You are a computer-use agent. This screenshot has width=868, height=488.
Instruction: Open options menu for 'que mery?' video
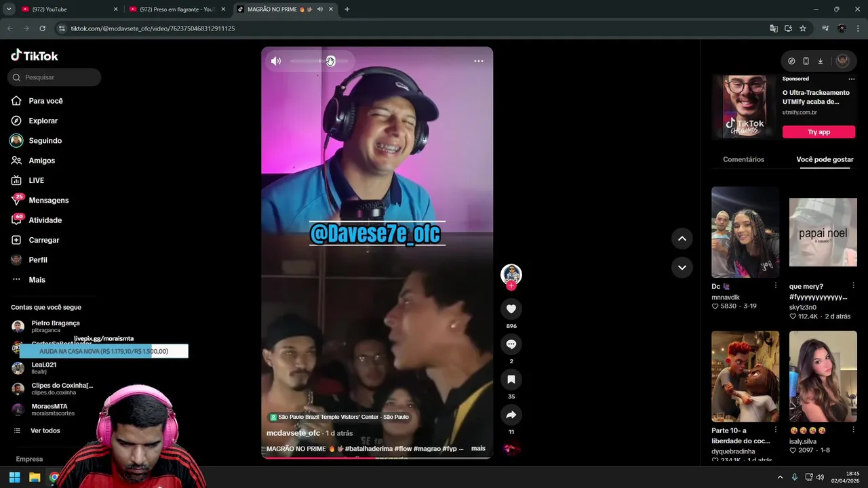853,286
